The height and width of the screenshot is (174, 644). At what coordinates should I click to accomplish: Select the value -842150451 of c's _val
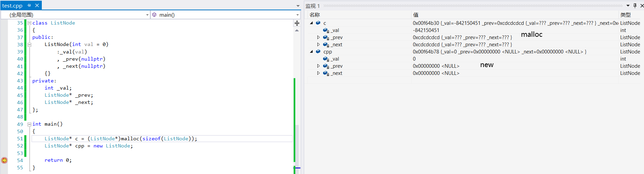tap(426, 30)
